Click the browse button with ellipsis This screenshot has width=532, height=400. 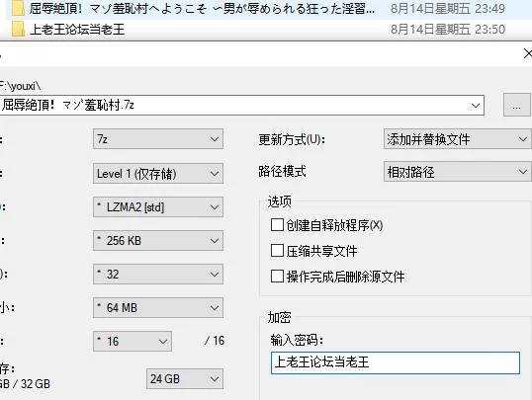click(516, 105)
